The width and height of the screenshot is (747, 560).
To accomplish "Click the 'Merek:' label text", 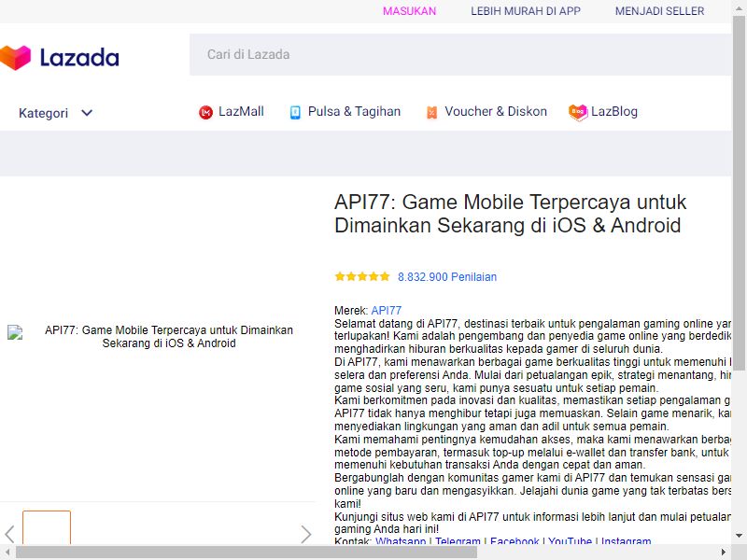I will 351,311.
